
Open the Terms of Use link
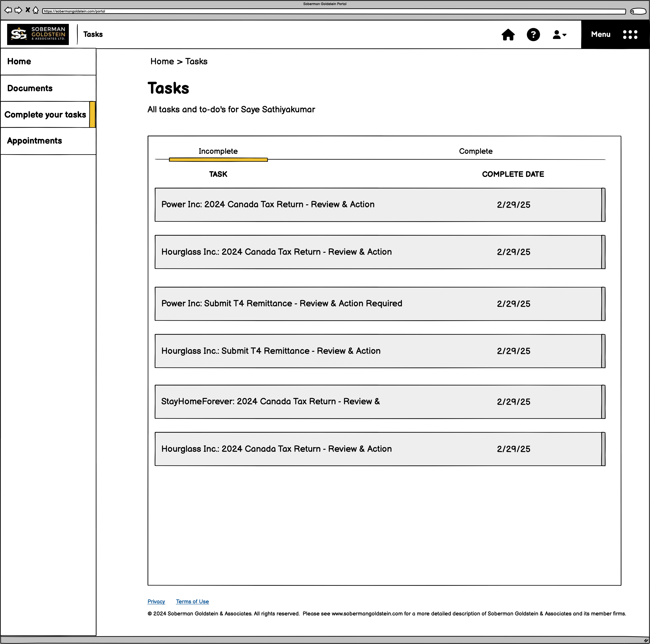coord(192,602)
